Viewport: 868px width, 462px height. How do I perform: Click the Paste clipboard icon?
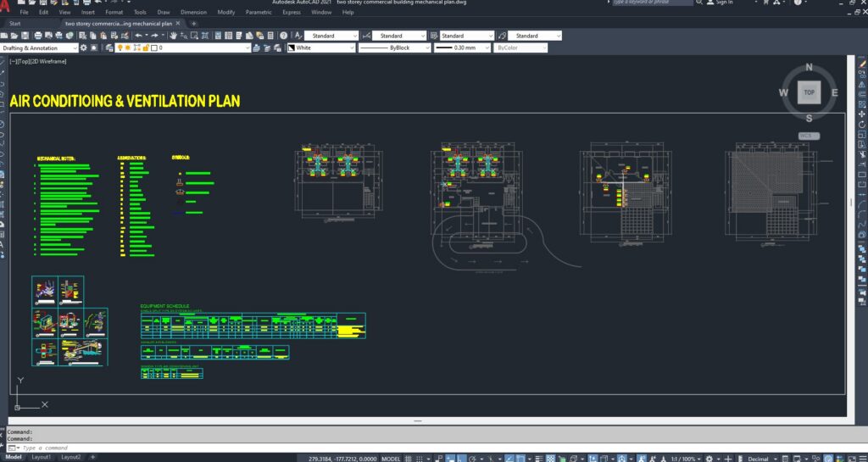[103, 36]
